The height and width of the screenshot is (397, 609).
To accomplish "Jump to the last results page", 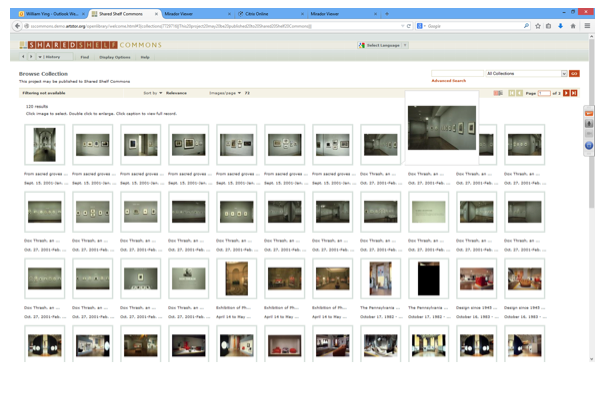I will pos(574,93).
